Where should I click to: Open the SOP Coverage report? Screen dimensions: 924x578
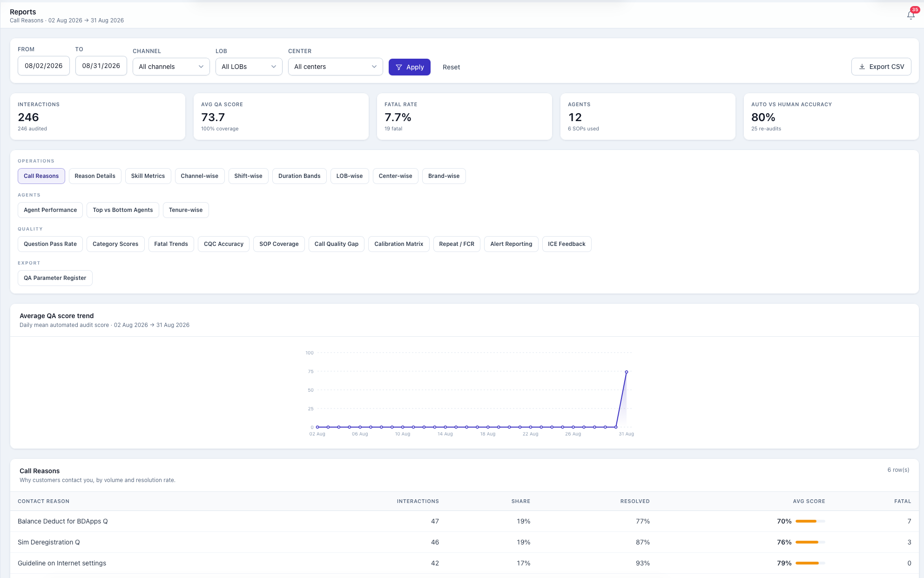279,244
